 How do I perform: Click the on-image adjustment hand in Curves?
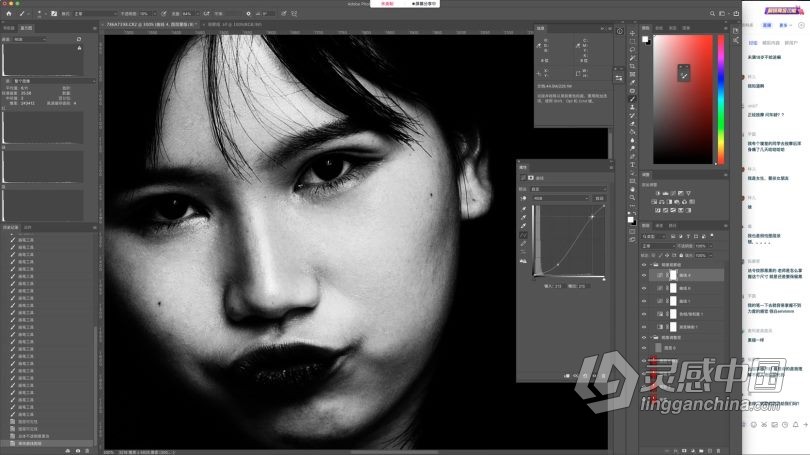pos(523,198)
